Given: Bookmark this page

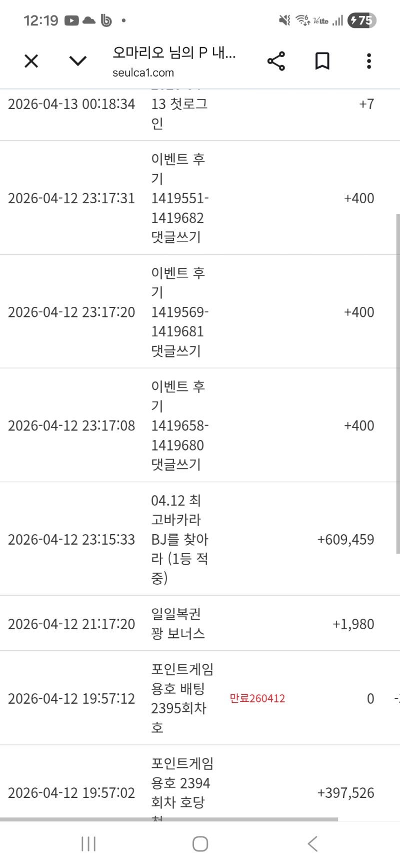Looking at the screenshot, I should (x=322, y=61).
